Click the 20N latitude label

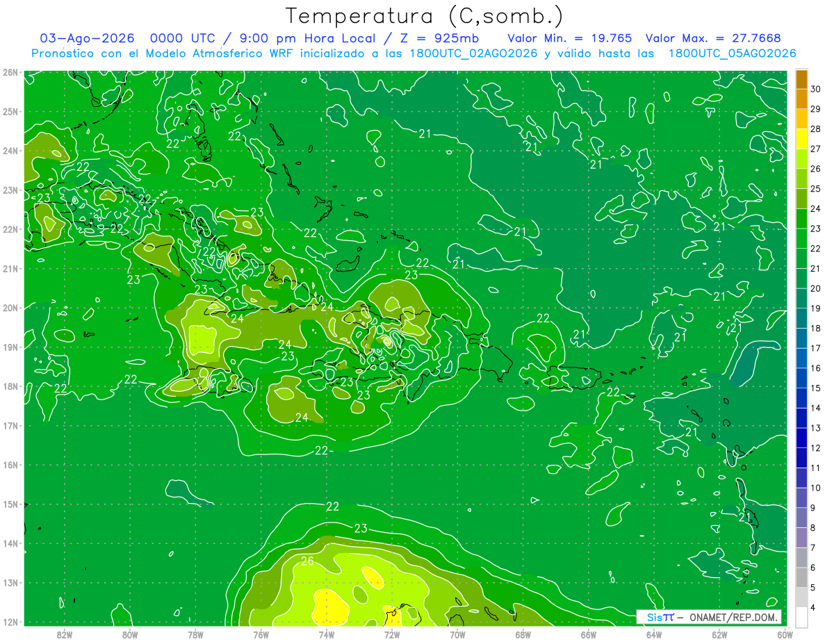[x=10, y=307]
